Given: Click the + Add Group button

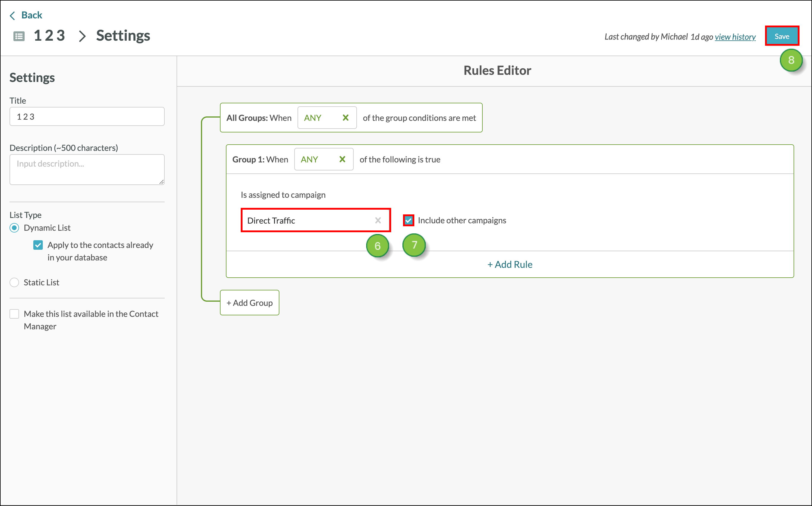Looking at the screenshot, I should click(x=250, y=303).
